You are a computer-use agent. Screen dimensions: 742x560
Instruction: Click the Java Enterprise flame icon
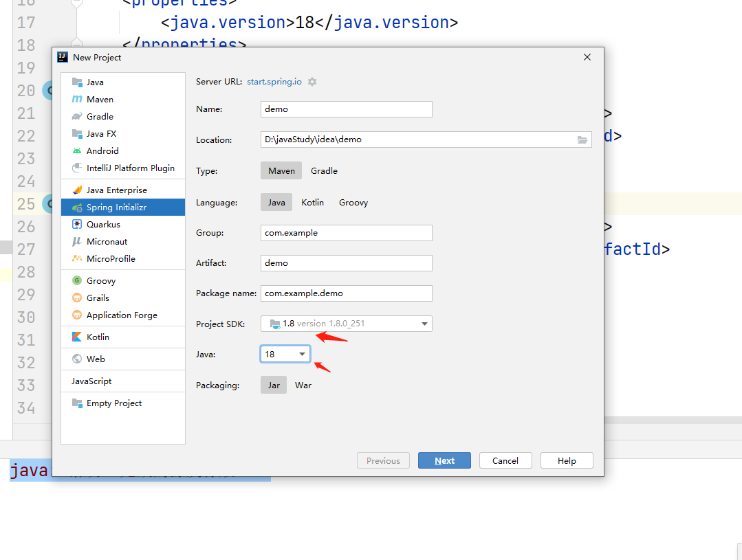tap(76, 190)
